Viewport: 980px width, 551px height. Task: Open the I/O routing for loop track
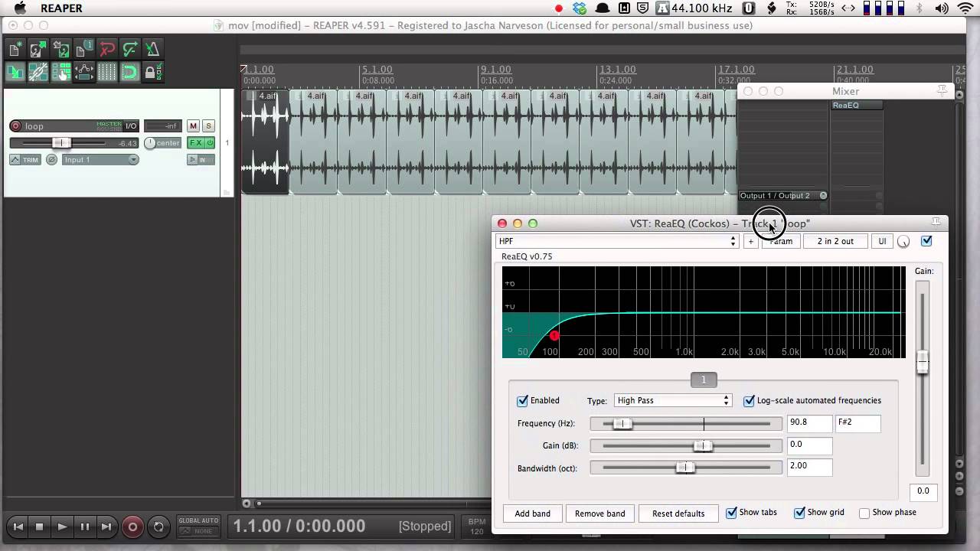point(131,126)
